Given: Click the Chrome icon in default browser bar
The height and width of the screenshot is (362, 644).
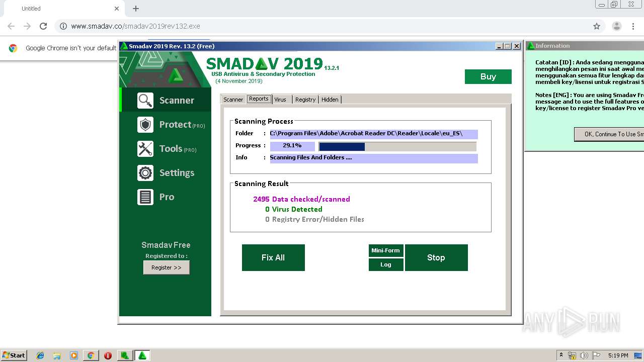Looking at the screenshot, I should (x=13, y=48).
